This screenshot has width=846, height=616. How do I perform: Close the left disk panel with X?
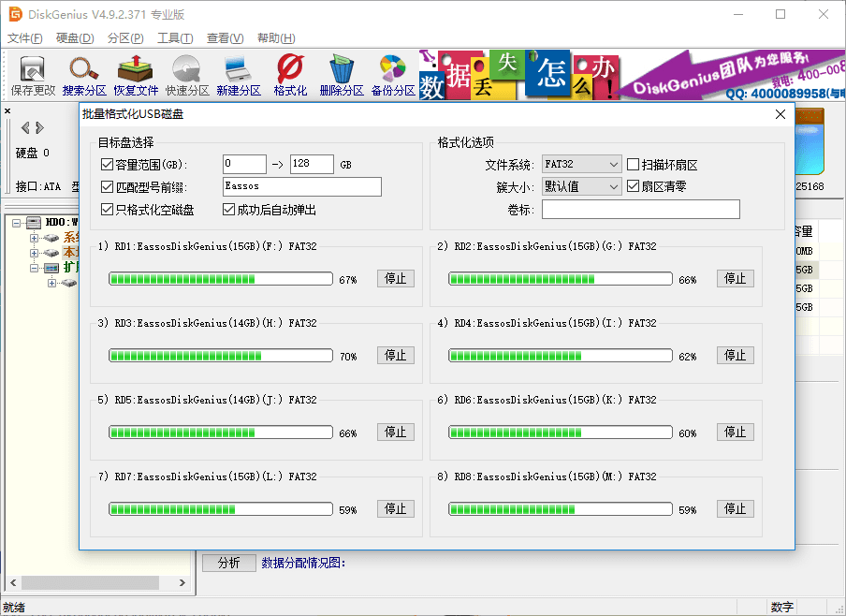point(7,110)
